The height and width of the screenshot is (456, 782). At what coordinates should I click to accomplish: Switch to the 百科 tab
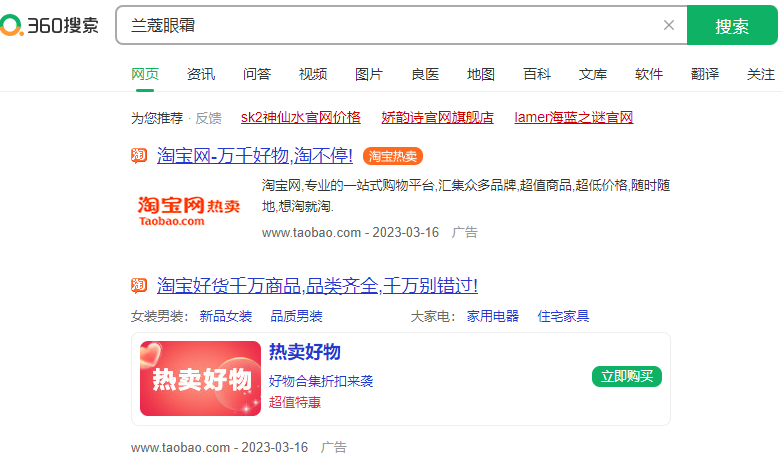tap(537, 74)
